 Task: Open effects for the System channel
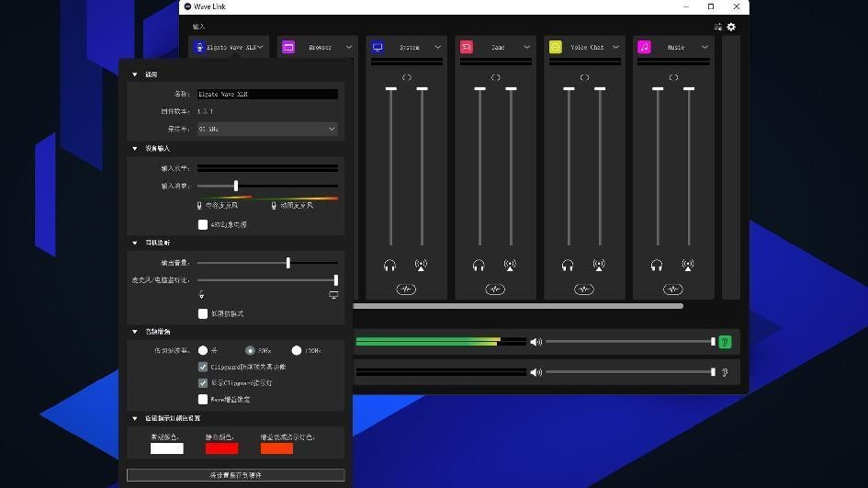406,289
